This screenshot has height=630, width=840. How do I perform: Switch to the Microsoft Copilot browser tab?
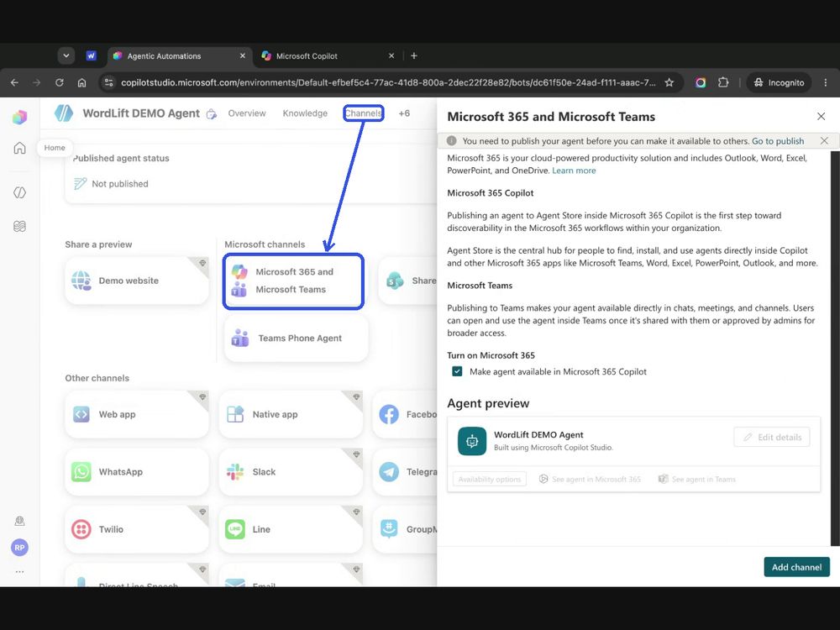pos(328,55)
